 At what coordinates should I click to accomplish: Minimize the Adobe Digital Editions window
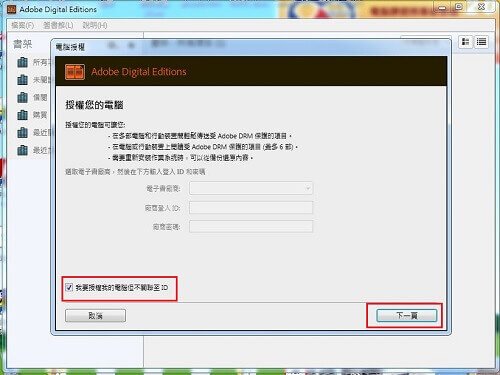tap(442, 7)
